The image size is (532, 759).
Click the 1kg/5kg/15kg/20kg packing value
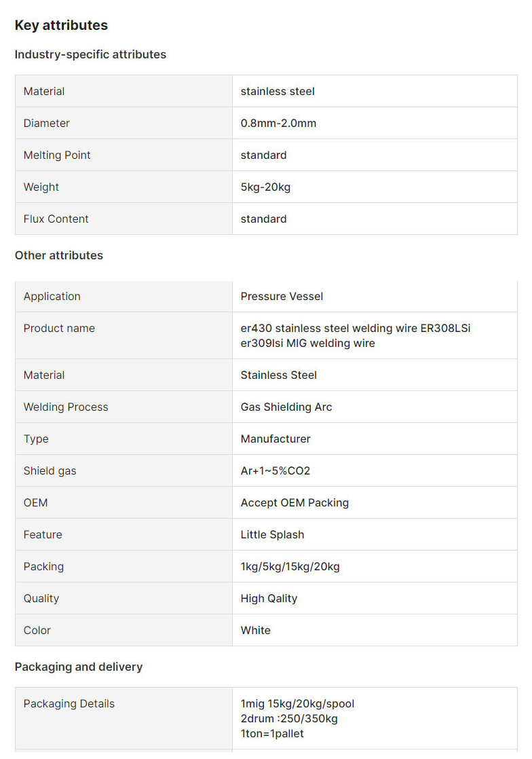click(290, 566)
